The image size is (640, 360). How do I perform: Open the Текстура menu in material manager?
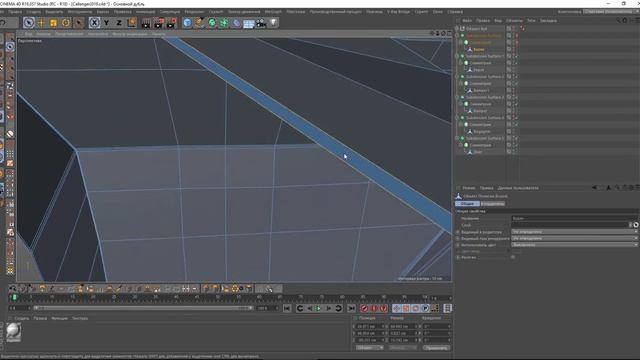[x=80, y=318]
